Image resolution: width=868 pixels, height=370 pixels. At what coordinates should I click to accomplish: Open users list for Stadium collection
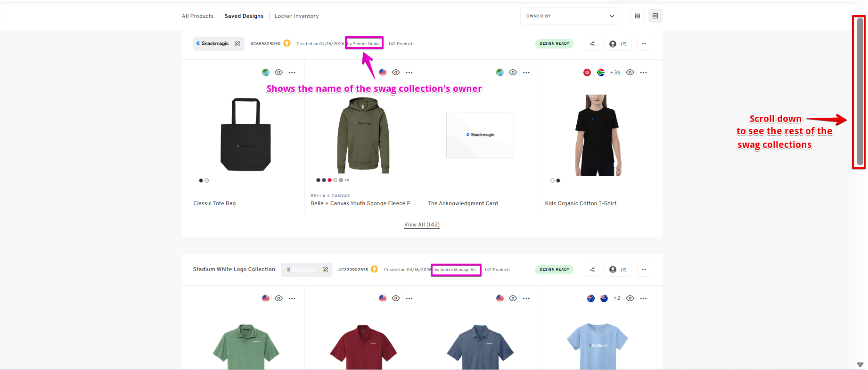point(618,270)
